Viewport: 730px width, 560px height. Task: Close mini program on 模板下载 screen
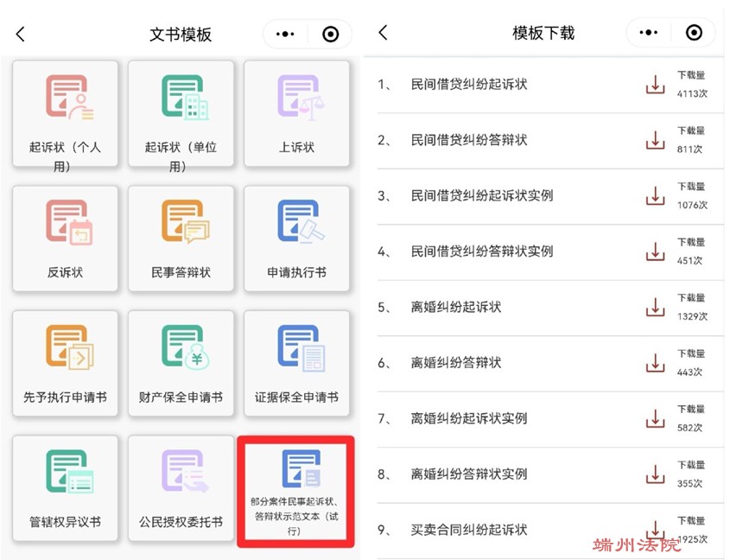pyautogui.click(x=694, y=33)
